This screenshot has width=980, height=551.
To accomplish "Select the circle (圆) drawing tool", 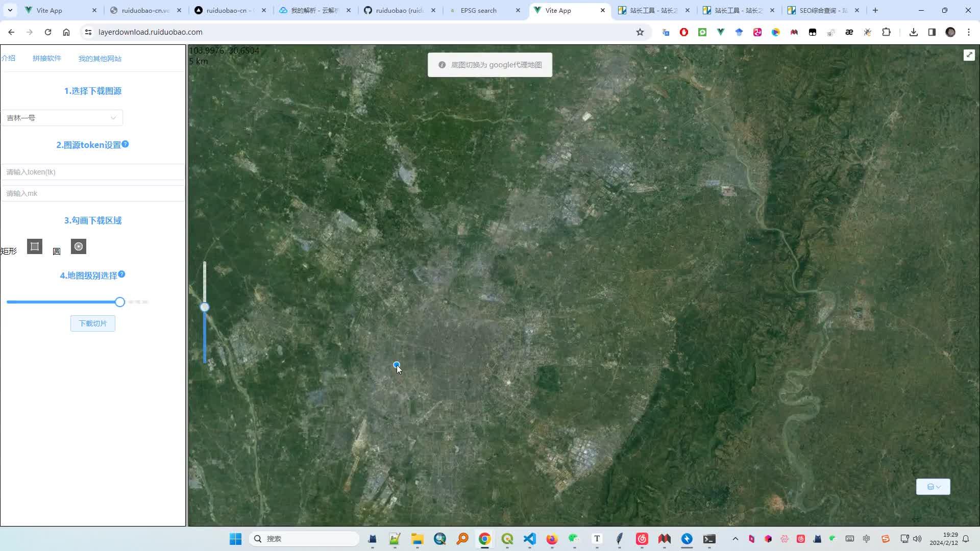I will pyautogui.click(x=78, y=246).
